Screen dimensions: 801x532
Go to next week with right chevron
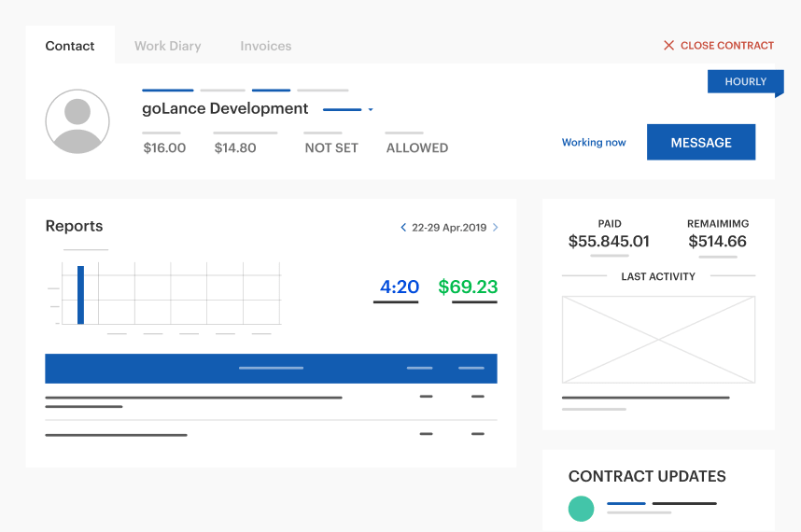(x=495, y=227)
